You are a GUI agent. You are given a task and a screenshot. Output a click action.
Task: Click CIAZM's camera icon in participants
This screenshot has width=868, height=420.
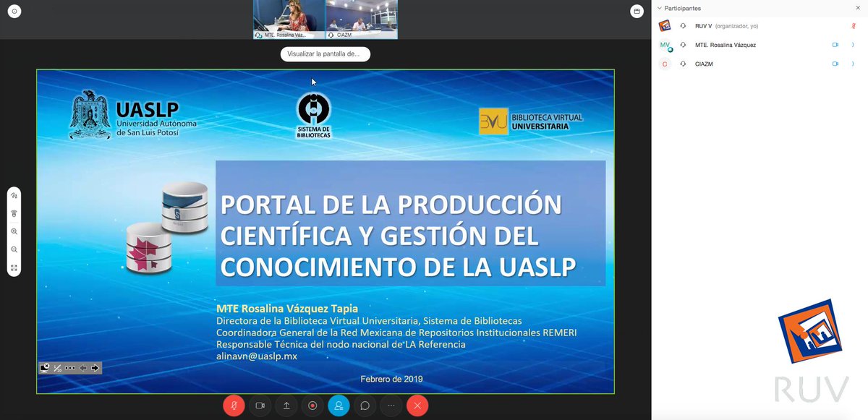pyautogui.click(x=835, y=64)
